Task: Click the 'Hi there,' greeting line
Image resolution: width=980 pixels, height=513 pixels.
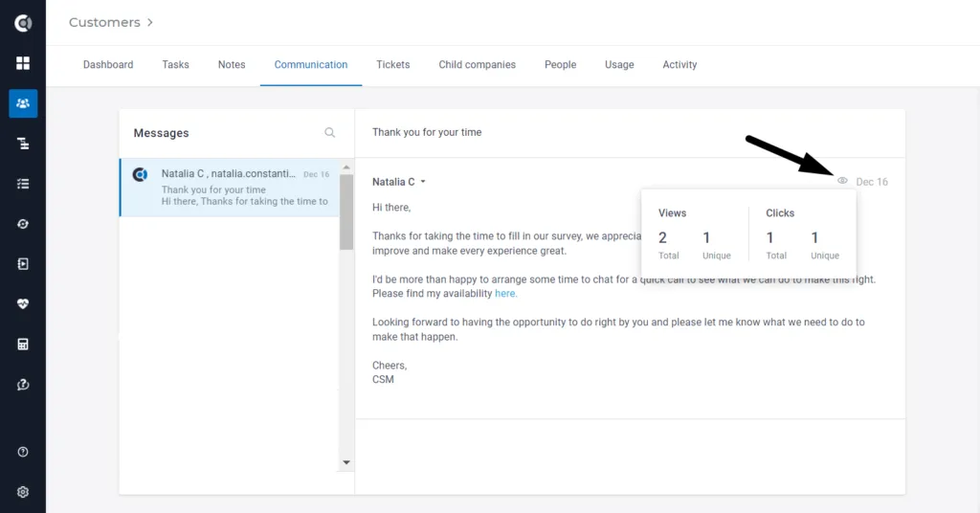Action: tap(391, 208)
